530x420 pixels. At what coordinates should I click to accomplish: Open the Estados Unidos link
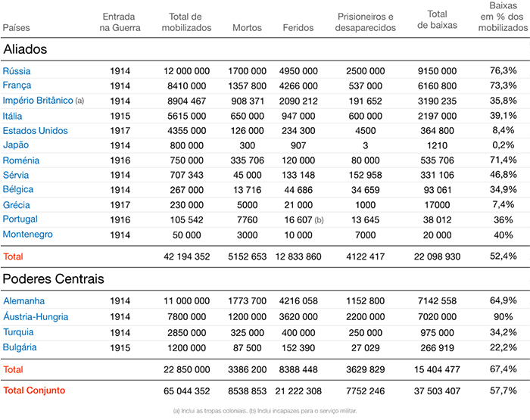[x=35, y=131]
